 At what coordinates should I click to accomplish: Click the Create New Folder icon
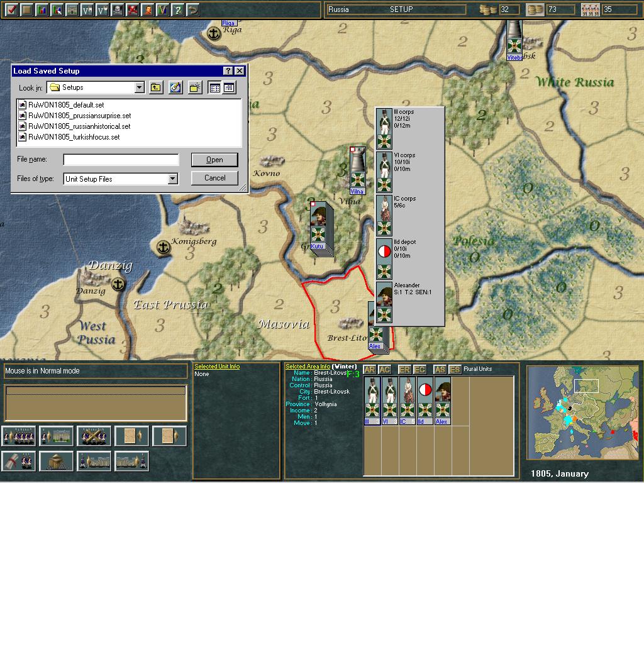[x=195, y=87]
